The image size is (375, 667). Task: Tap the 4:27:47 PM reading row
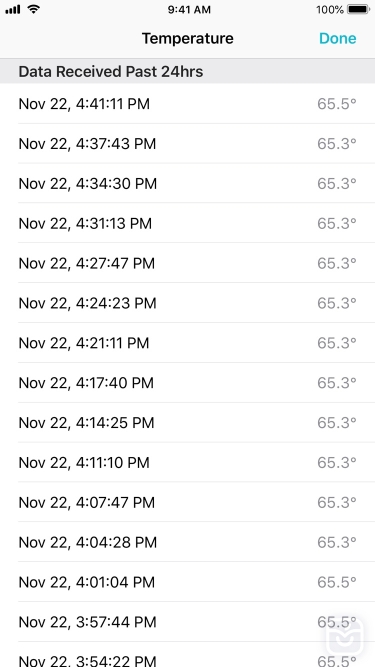[x=188, y=263]
